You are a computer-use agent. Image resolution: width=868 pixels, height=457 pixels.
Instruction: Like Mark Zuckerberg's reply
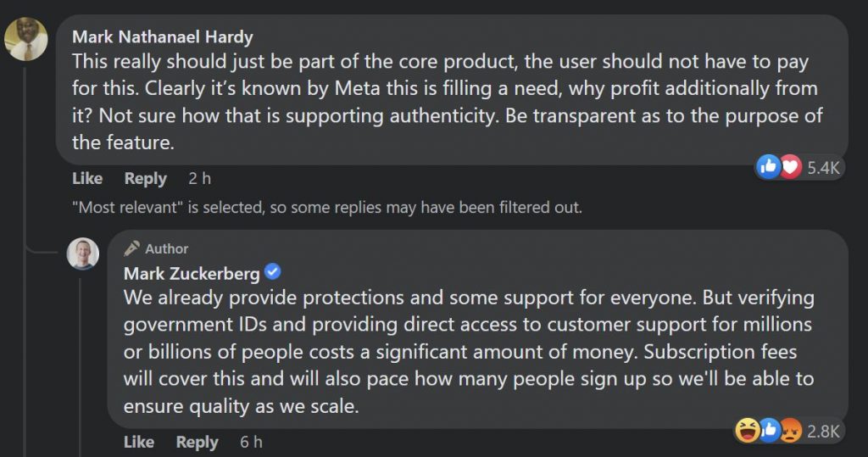tap(139, 442)
